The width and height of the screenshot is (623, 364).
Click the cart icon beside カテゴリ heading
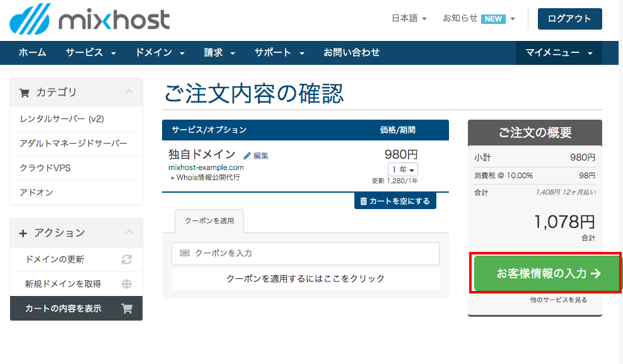click(24, 93)
